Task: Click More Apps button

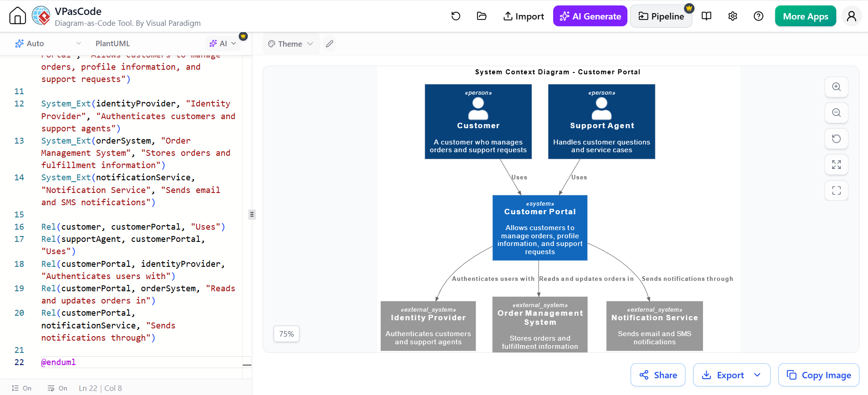Action: 805,16
